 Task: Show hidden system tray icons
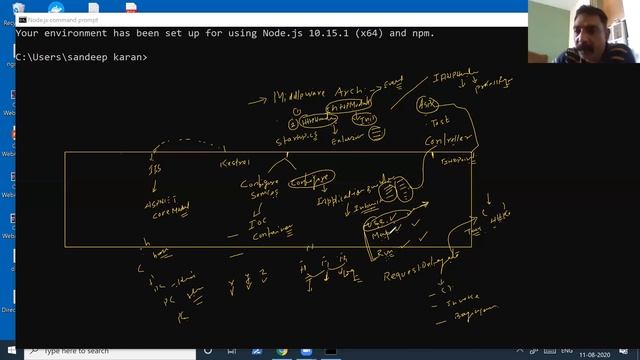click(519, 351)
